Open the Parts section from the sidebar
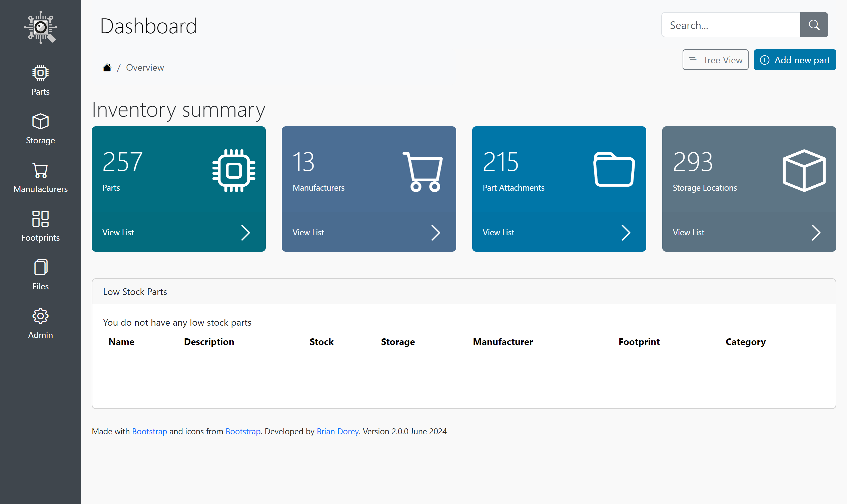 click(40, 80)
